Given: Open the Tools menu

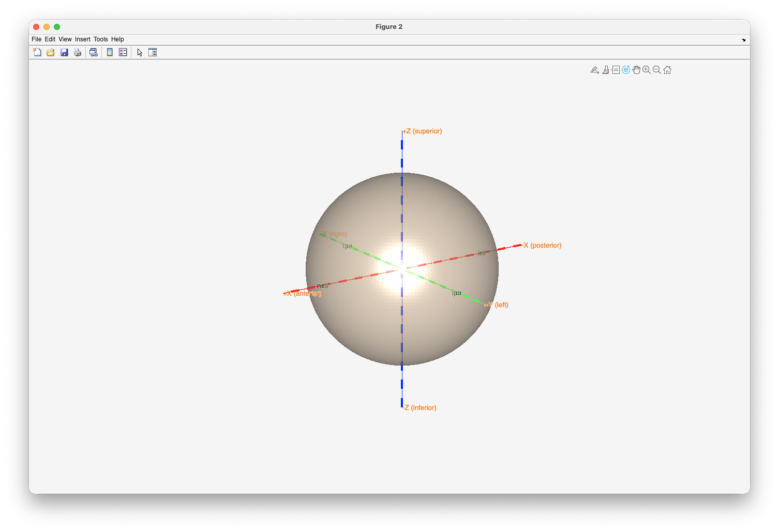Looking at the screenshot, I should tap(100, 39).
